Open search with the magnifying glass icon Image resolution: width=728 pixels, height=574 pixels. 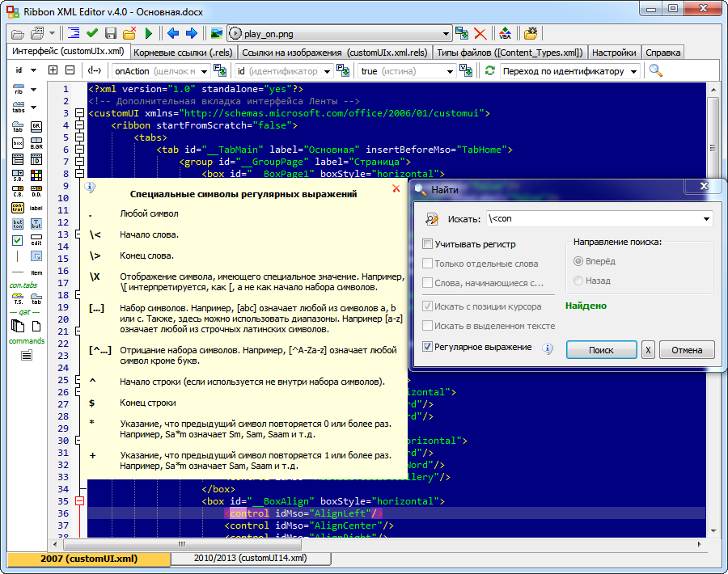[655, 70]
